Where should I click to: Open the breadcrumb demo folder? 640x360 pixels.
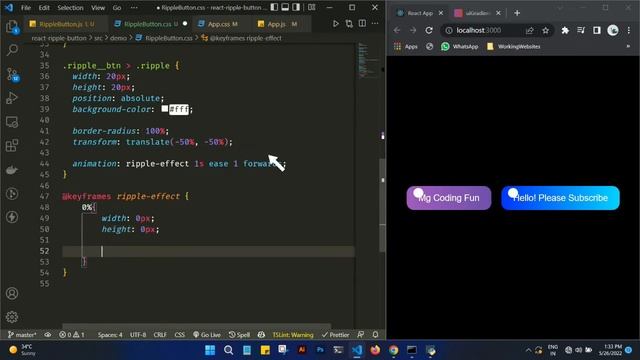point(118,38)
